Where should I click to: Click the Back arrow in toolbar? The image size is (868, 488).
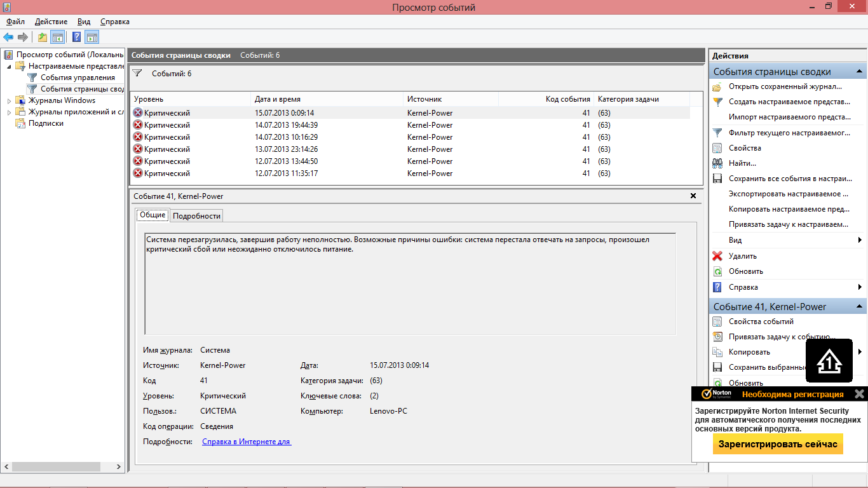tap(8, 37)
